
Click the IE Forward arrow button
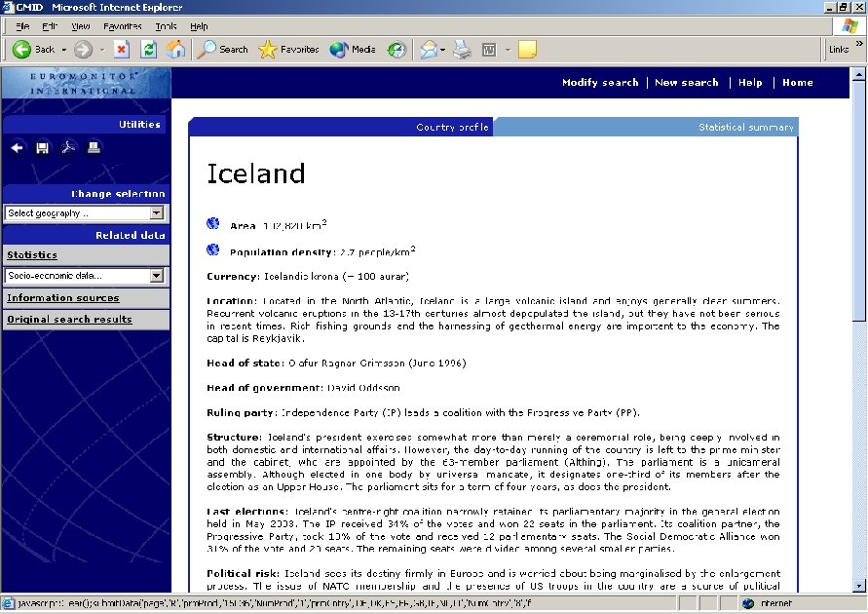point(83,50)
